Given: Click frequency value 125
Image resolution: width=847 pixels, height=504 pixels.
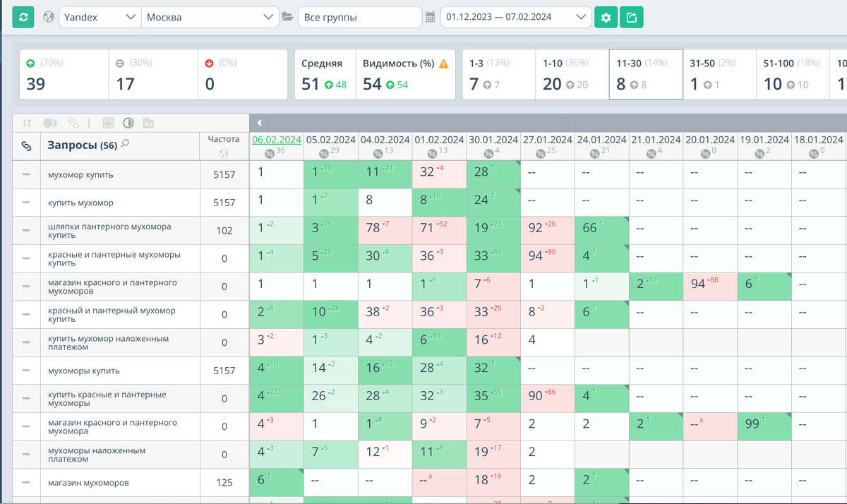Looking at the screenshot, I should point(224,483).
